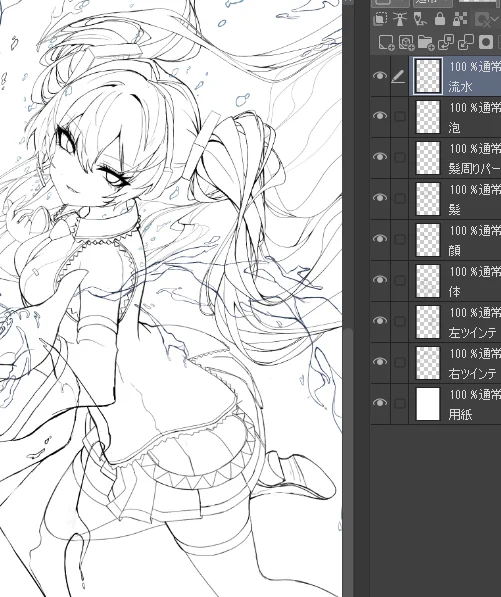The width and height of the screenshot is (501, 597).
Task: Transfer to lower layer icon
Action: pyautogui.click(x=446, y=43)
